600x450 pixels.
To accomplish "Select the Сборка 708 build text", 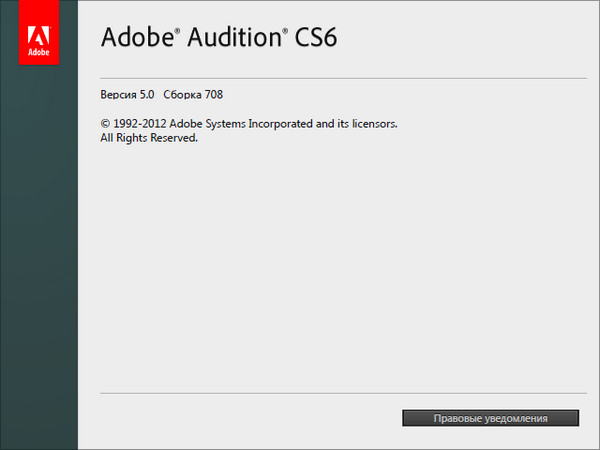I will click(193, 95).
